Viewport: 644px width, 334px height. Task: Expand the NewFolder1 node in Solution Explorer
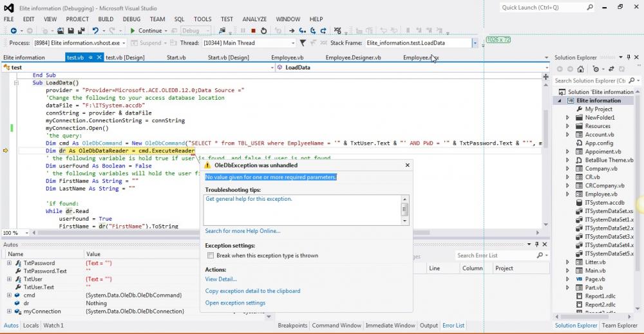567,117
